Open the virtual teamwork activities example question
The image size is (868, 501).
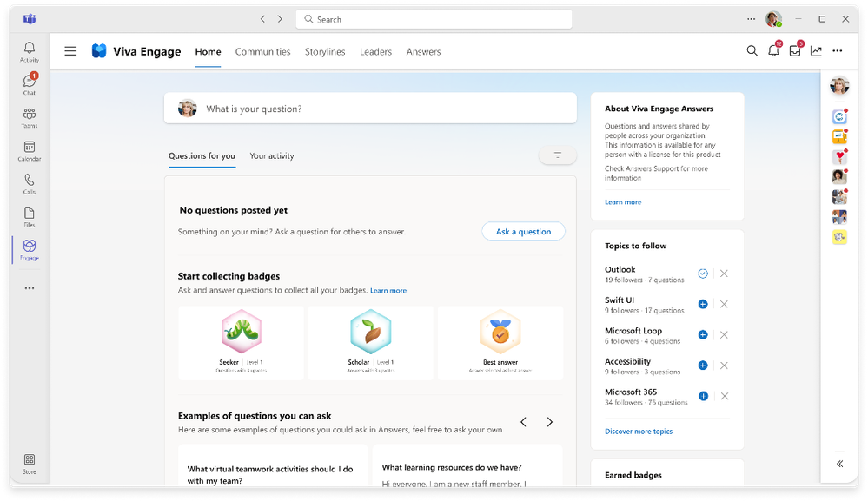pos(273,465)
